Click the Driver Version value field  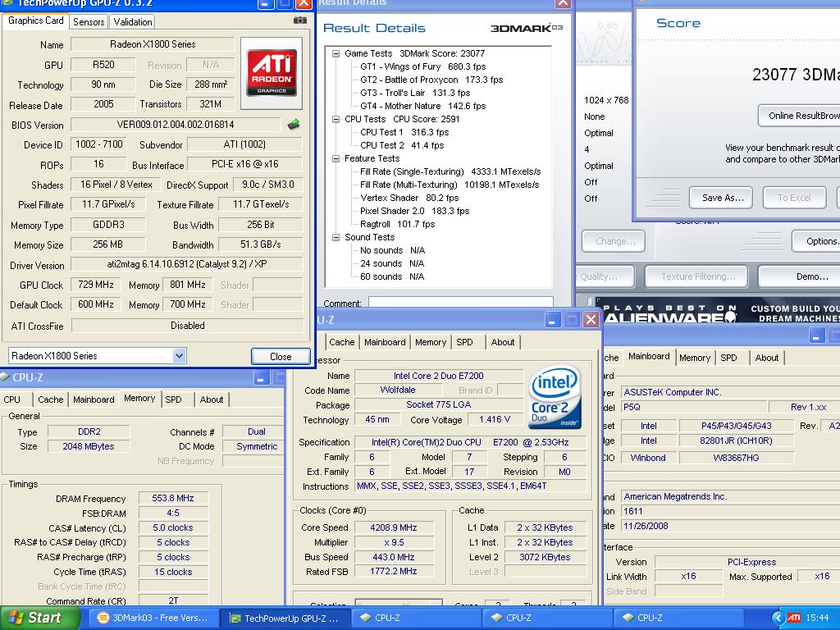click(x=187, y=264)
